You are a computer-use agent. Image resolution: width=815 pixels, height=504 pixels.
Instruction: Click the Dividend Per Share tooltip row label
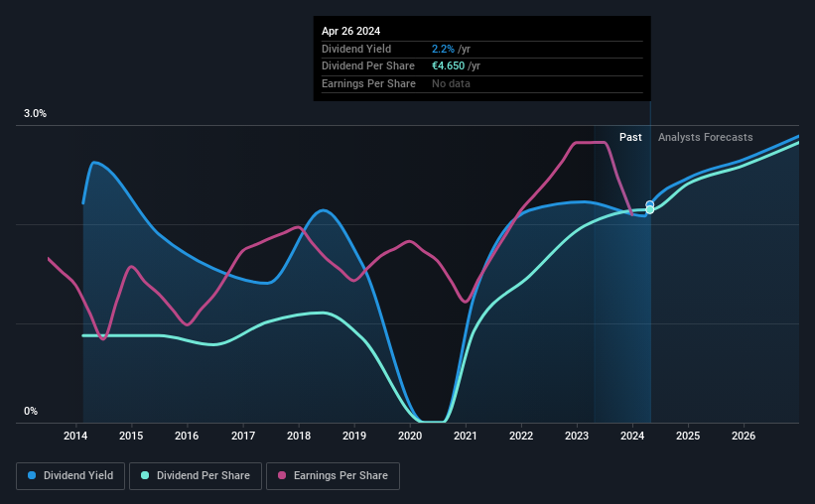pyautogui.click(x=368, y=66)
